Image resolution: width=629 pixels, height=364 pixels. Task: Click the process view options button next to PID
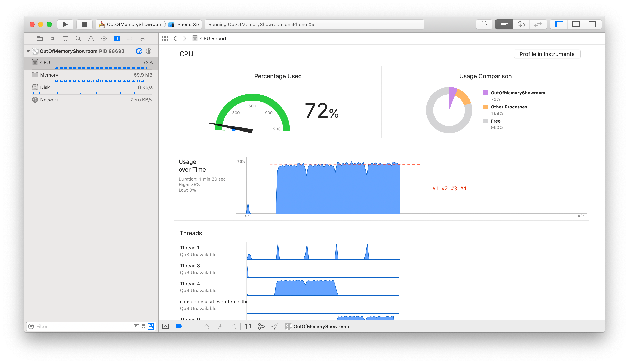[149, 51]
